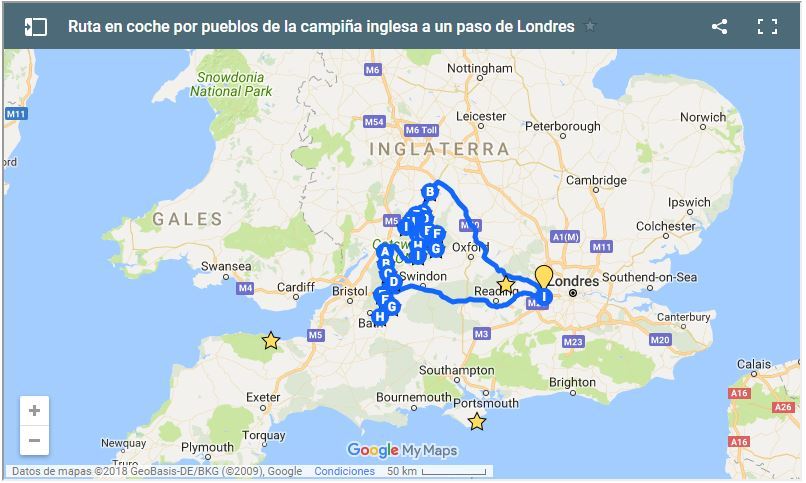Click the yellow star near Reading
806x483 pixels.
coord(506,284)
